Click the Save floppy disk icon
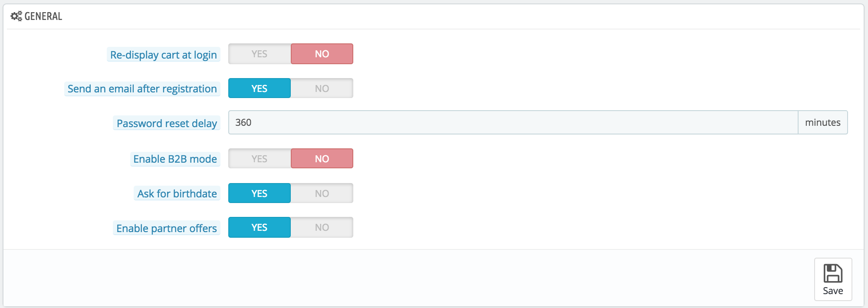The width and height of the screenshot is (868, 308). tap(833, 274)
